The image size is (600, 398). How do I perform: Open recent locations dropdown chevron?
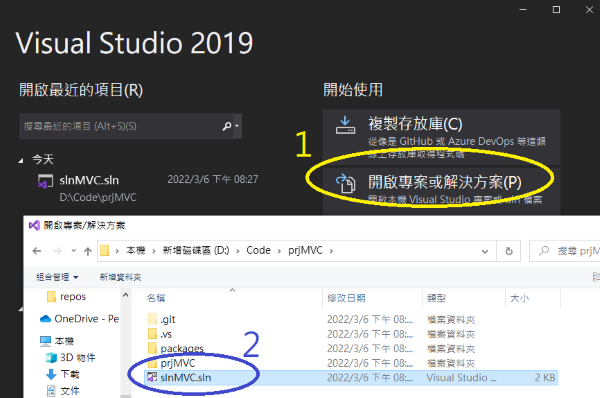73,251
